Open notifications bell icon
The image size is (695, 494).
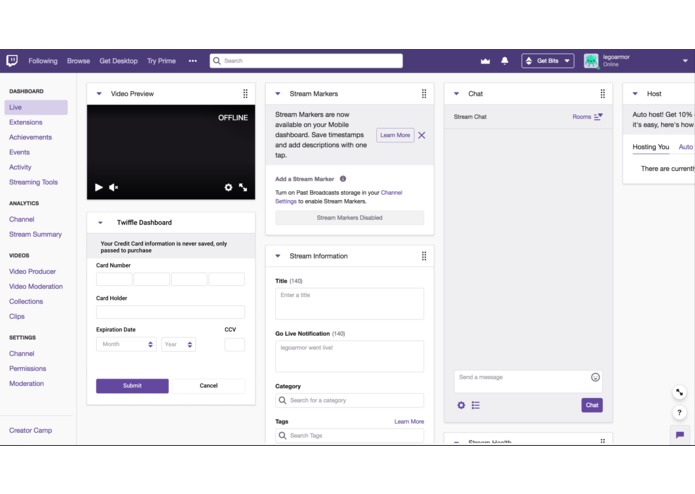(504, 61)
